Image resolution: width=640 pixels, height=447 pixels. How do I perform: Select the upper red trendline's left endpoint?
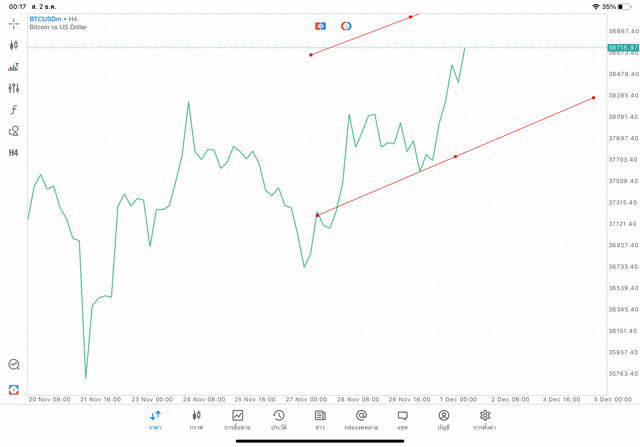(x=311, y=54)
